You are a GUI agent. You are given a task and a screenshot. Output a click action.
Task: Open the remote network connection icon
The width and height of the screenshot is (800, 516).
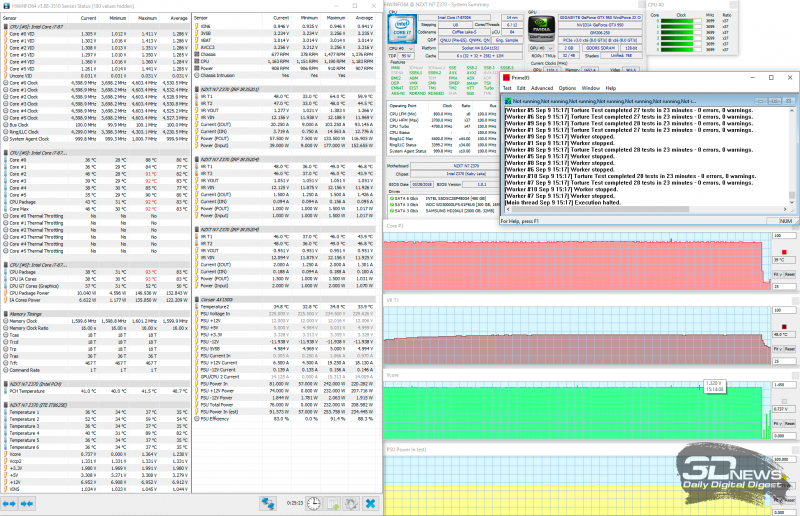point(268,504)
